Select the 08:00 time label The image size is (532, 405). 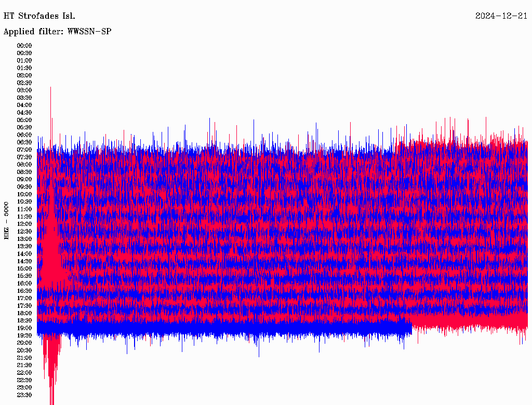[24, 165]
